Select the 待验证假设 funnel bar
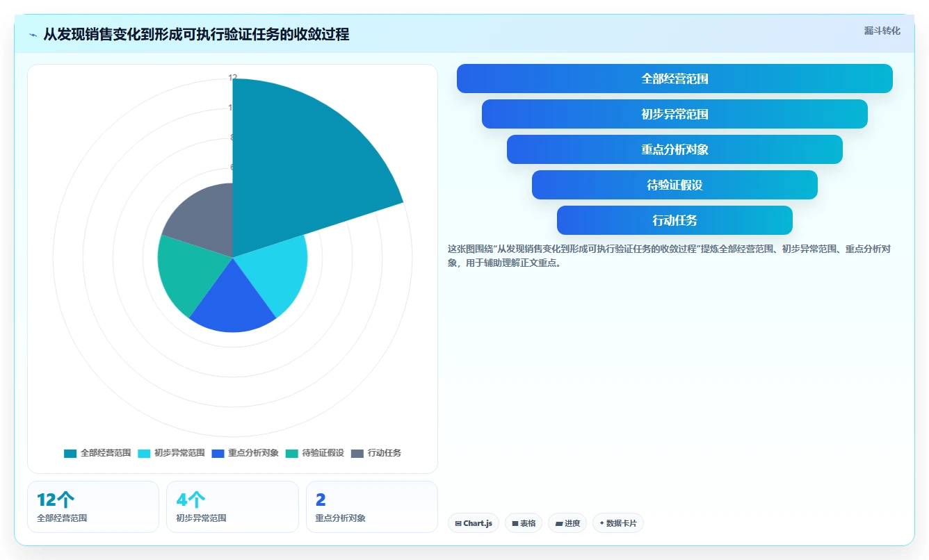This screenshot has width=929, height=560. click(674, 185)
